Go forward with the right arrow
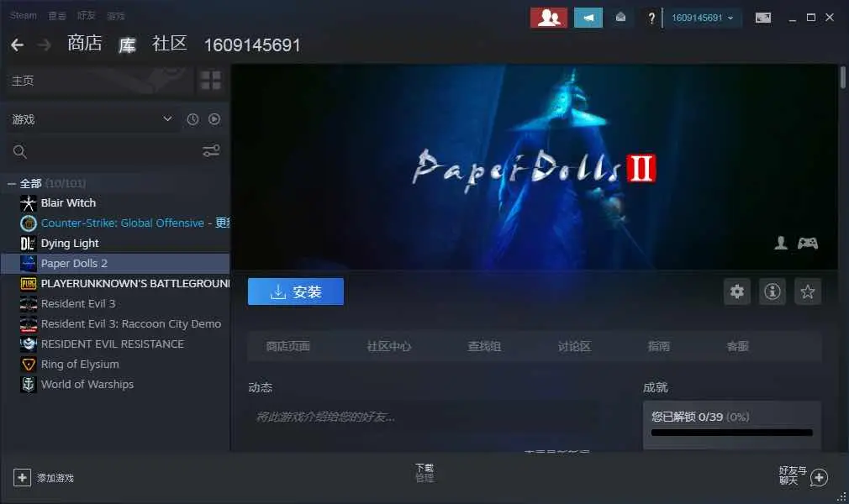This screenshot has width=849, height=504. click(45, 45)
